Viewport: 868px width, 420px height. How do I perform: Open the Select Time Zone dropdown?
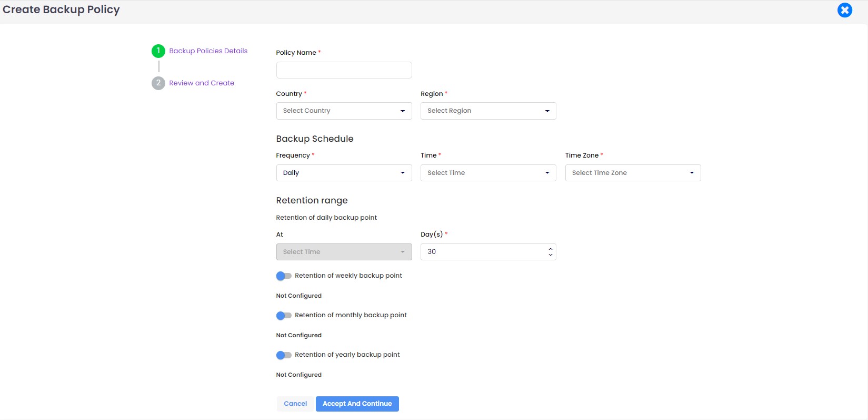click(633, 173)
